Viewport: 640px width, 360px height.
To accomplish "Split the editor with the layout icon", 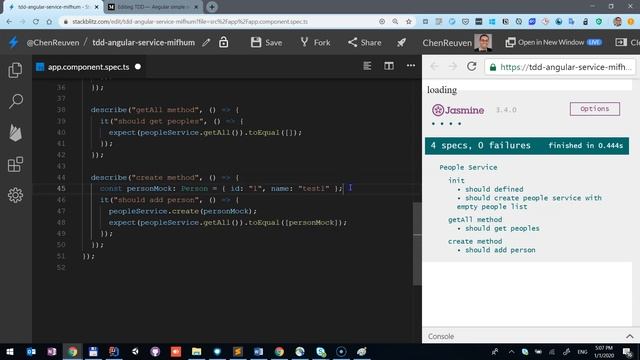I will pyautogui.click(x=389, y=66).
